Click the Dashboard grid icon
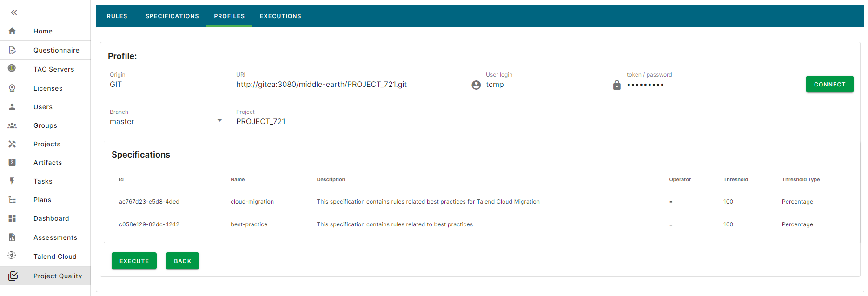This screenshot has width=868, height=296. point(12,218)
